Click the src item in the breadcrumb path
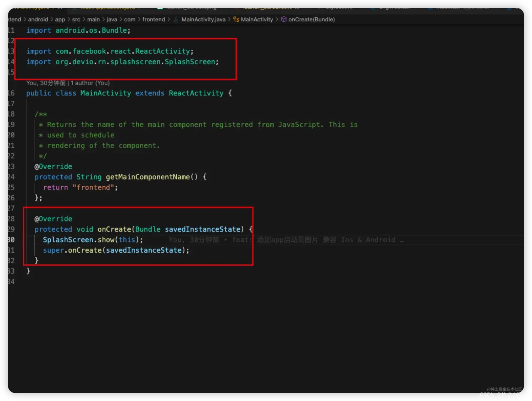 coord(76,20)
